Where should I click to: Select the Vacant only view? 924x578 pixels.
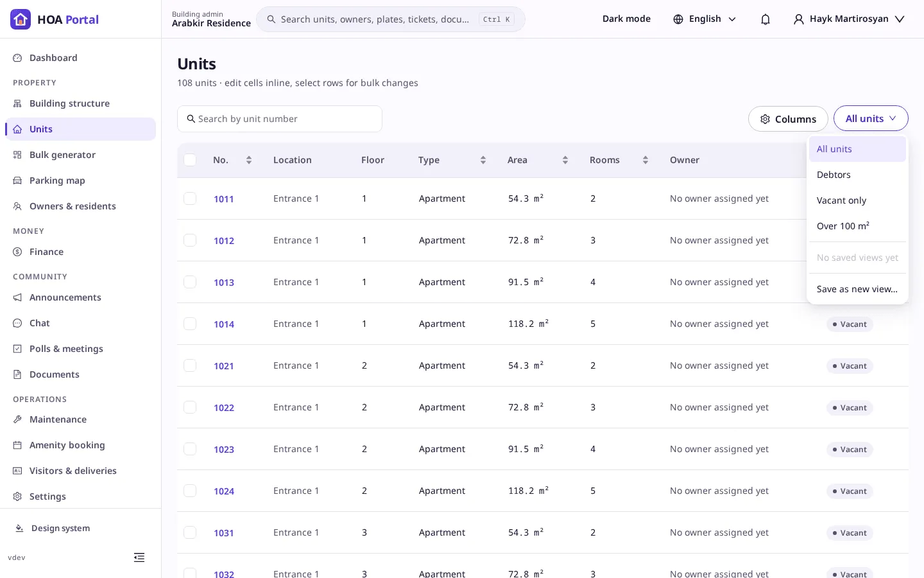click(x=857, y=200)
